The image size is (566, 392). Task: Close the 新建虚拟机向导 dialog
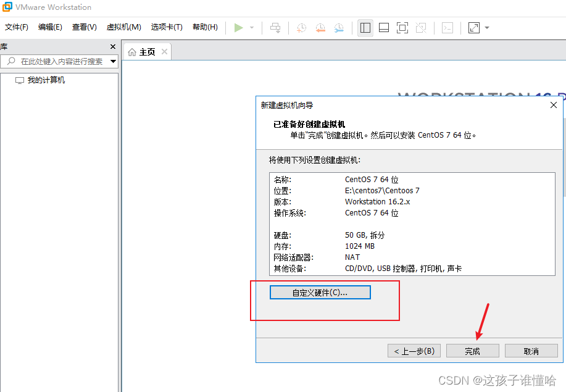pyautogui.click(x=554, y=105)
